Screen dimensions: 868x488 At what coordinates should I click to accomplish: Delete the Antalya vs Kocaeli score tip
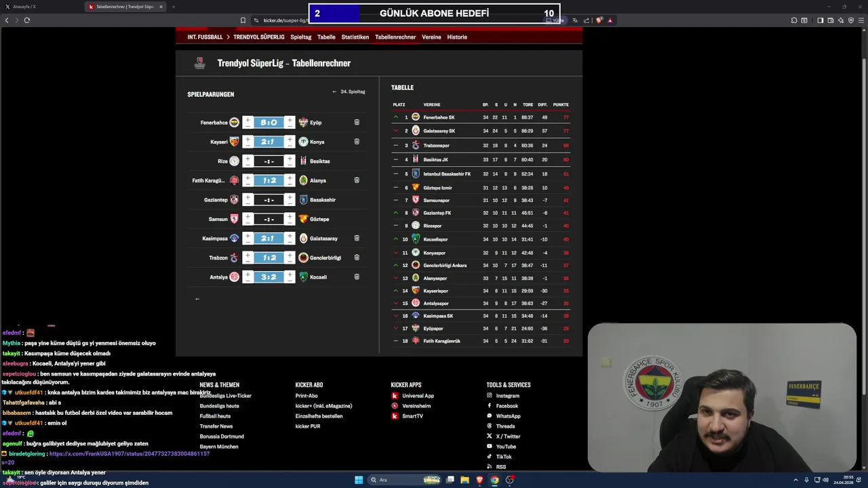coord(357,277)
